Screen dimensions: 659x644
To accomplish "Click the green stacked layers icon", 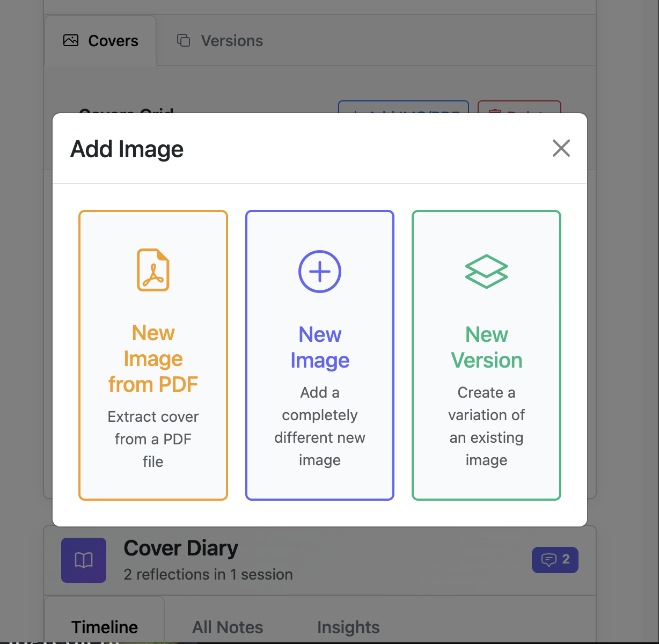I will point(486,272).
